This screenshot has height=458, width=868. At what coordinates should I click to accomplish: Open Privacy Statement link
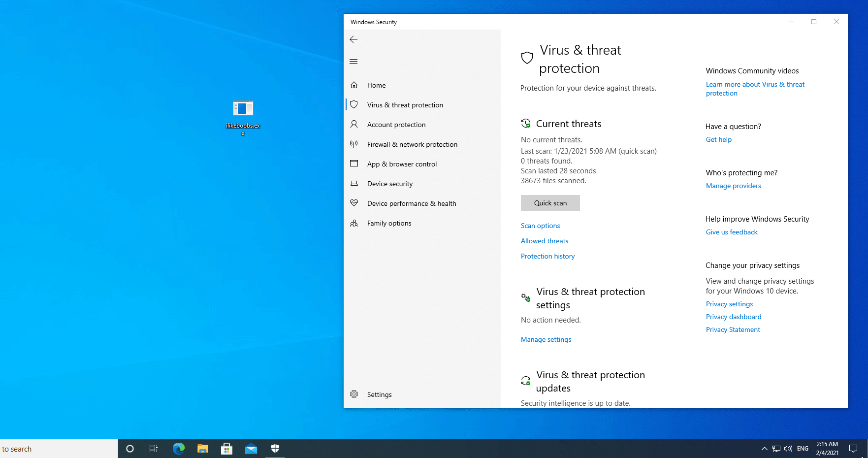pyautogui.click(x=733, y=329)
